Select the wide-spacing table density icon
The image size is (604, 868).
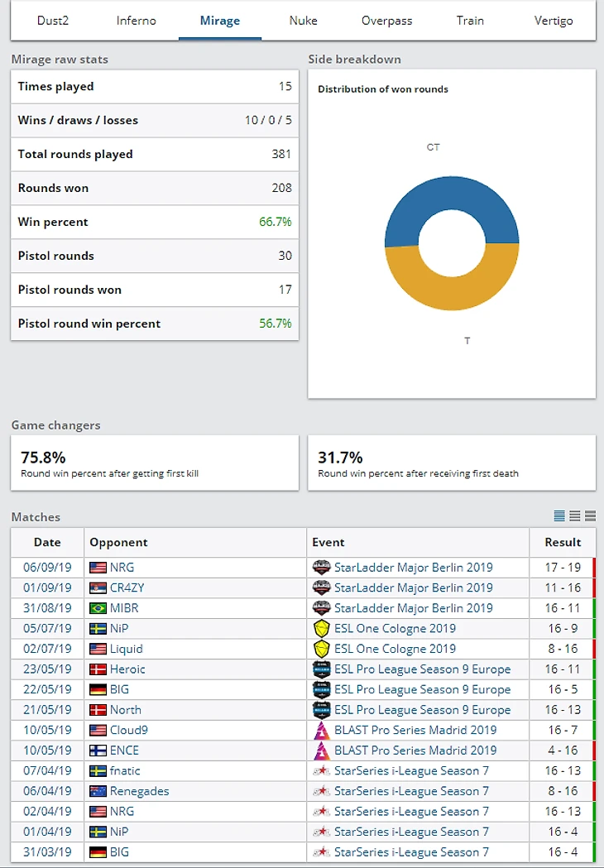pyautogui.click(x=590, y=516)
